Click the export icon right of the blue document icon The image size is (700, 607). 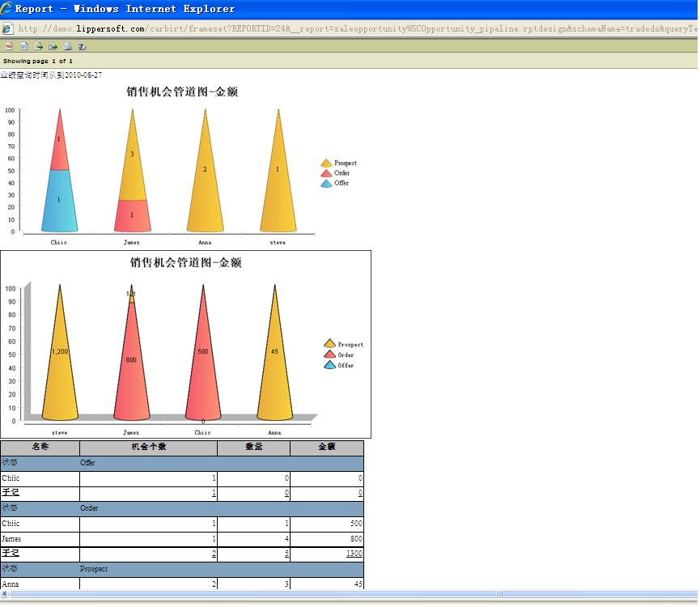pyautogui.click(x=39, y=46)
